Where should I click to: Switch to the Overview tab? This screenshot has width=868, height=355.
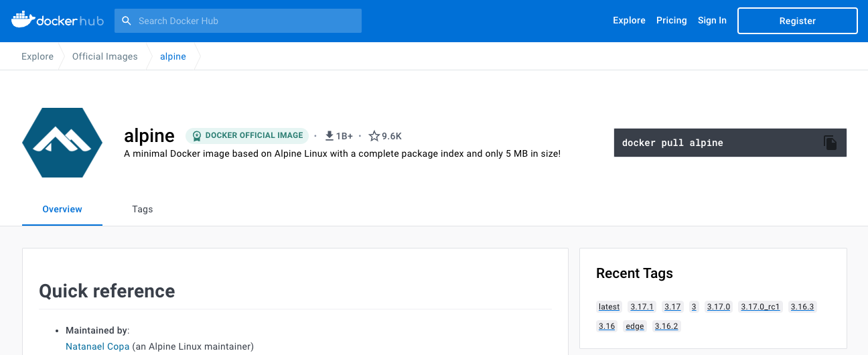[62, 209]
